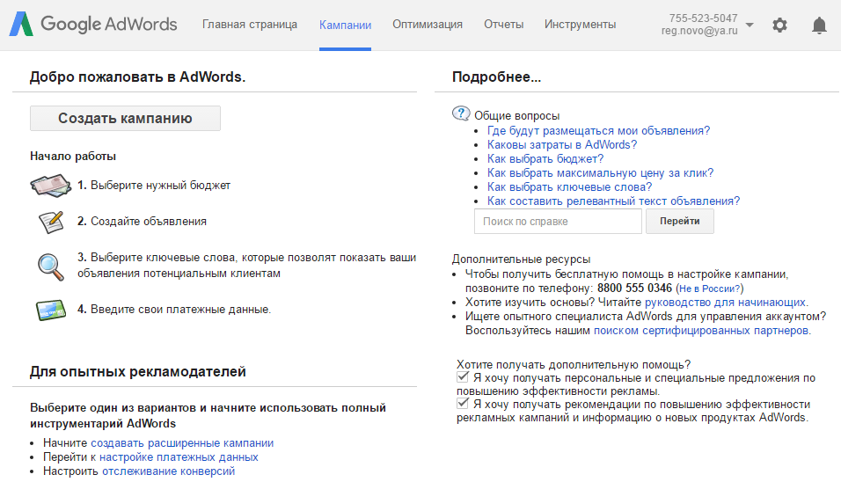The height and width of the screenshot is (504, 841).
Task: Switch to the Кампании tab
Action: pos(345,26)
